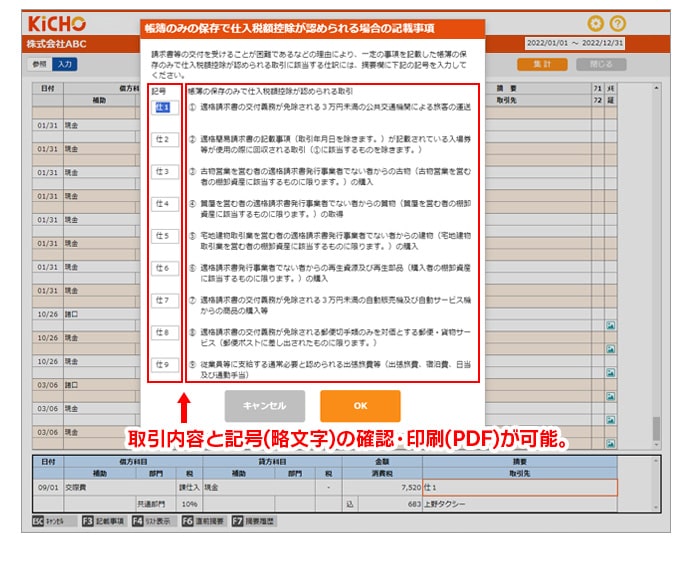Click item ⑧ about 郵便 services paid by stamps

330,338
